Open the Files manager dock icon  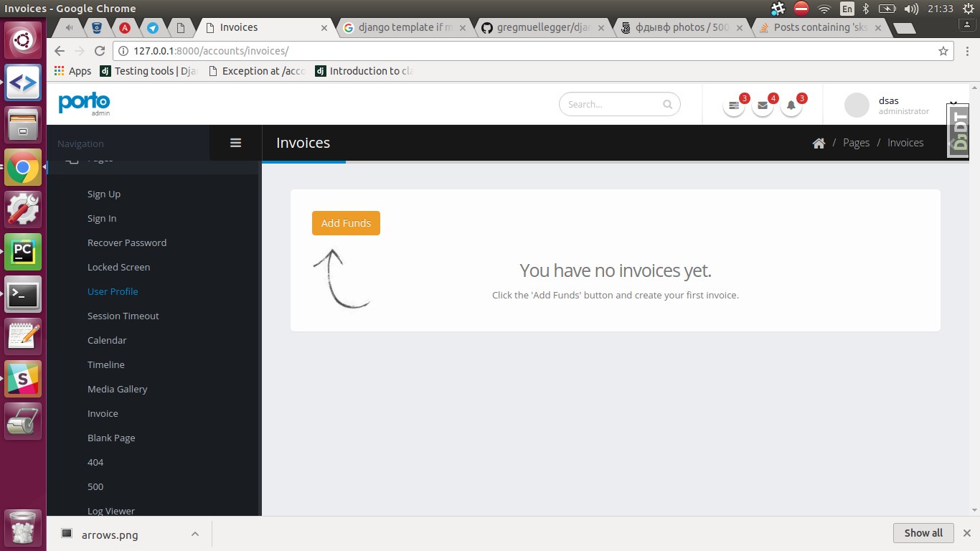tap(23, 125)
